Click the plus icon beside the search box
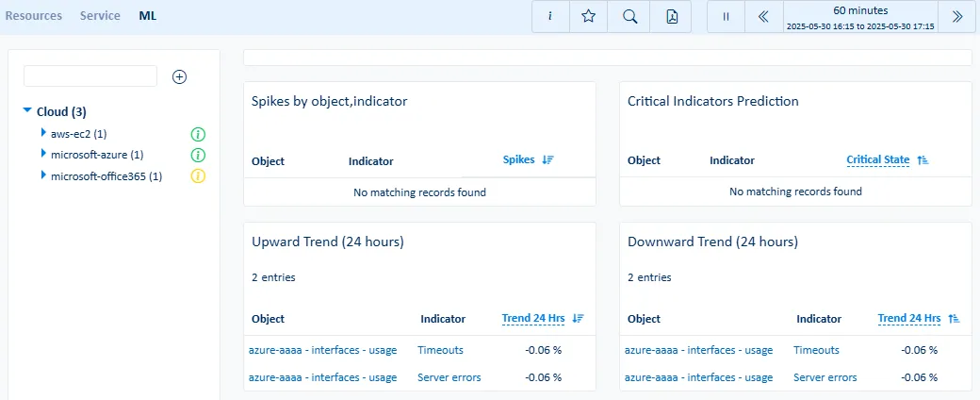 click(179, 76)
